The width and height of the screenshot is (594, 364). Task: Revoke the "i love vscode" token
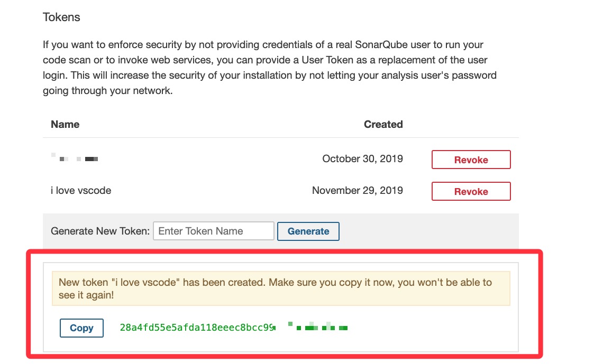(x=471, y=191)
